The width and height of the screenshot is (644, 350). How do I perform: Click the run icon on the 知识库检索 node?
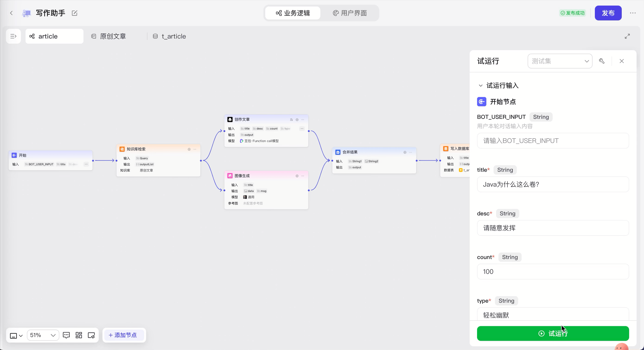pos(189,149)
